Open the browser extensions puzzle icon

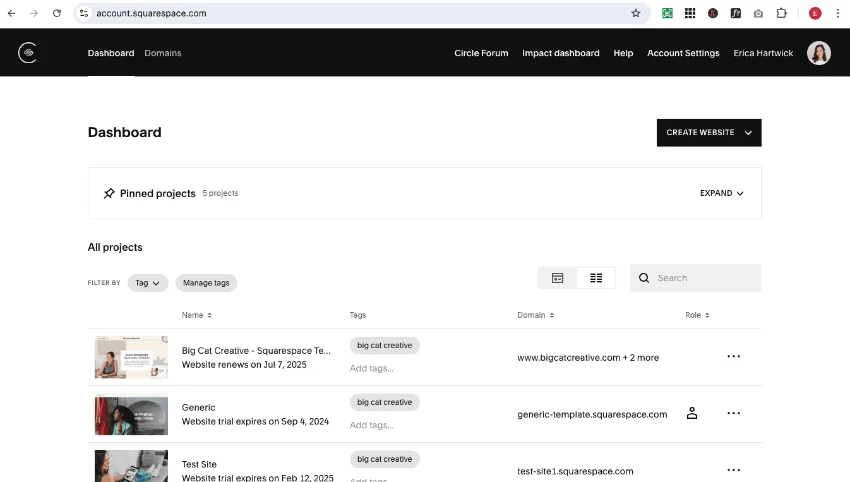pyautogui.click(x=781, y=13)
